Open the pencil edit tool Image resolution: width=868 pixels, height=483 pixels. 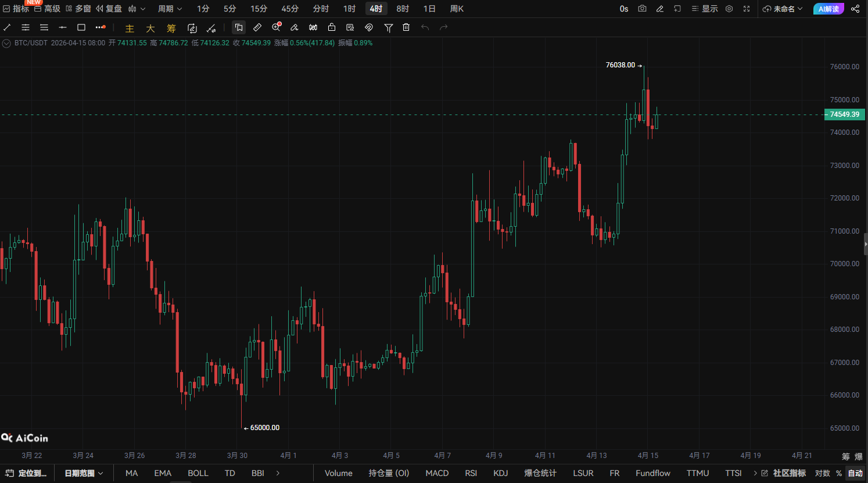[660, 9]
